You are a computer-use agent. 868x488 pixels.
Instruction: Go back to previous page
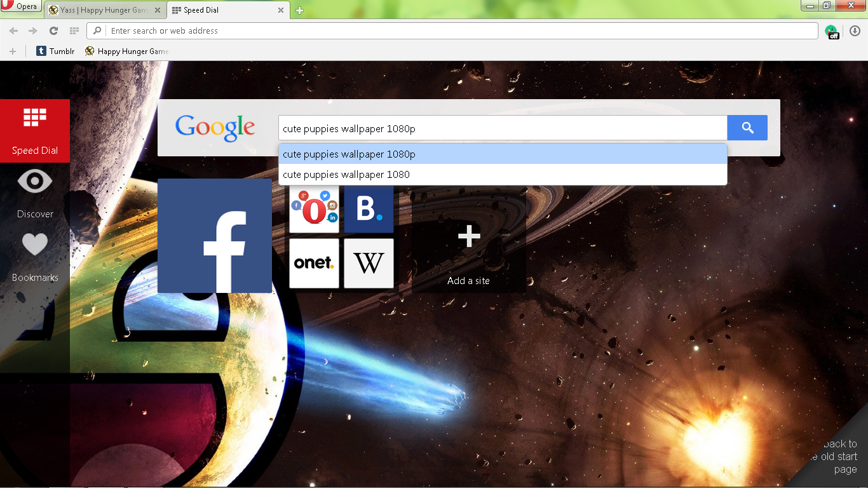[13, 30]
